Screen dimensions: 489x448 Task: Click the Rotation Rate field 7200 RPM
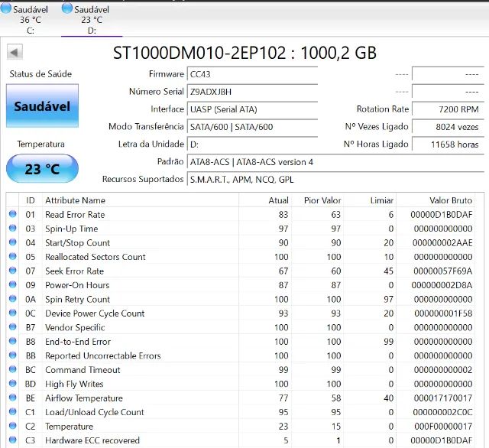[x=448, y=109]
